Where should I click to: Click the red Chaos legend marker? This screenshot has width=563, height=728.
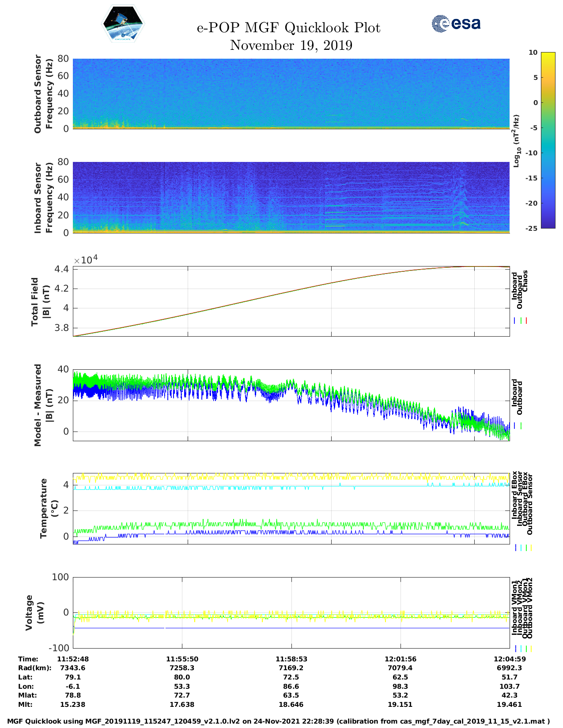point(526,321)
